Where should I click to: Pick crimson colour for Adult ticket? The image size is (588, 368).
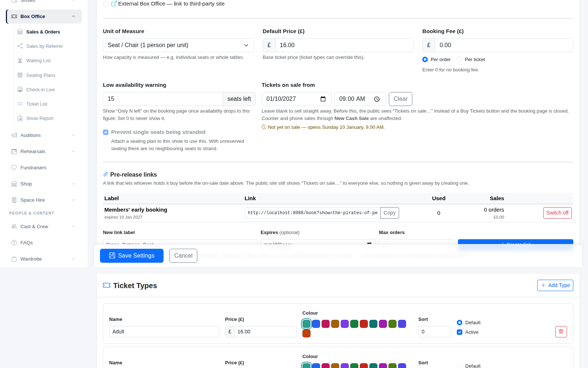tap(326, 324)
